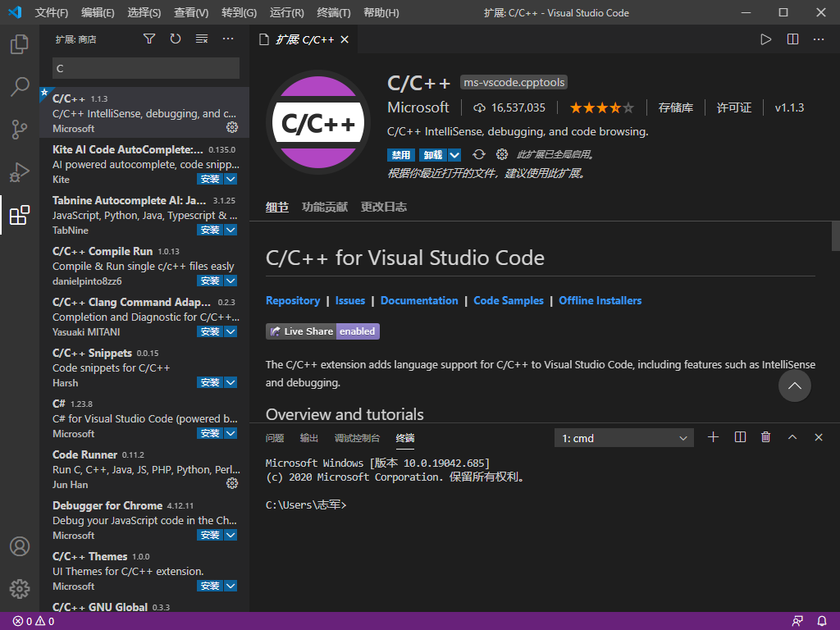This screenshot has height=630, width=840.
Task: Expand install dropdown for Debugger for Chrome
Action: (231, 535)
